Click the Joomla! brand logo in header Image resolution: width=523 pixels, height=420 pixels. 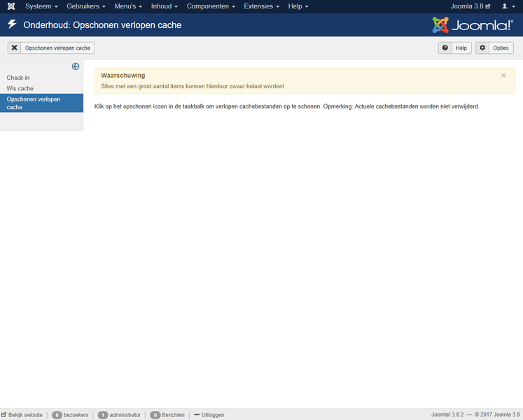[x=473, y=25]
